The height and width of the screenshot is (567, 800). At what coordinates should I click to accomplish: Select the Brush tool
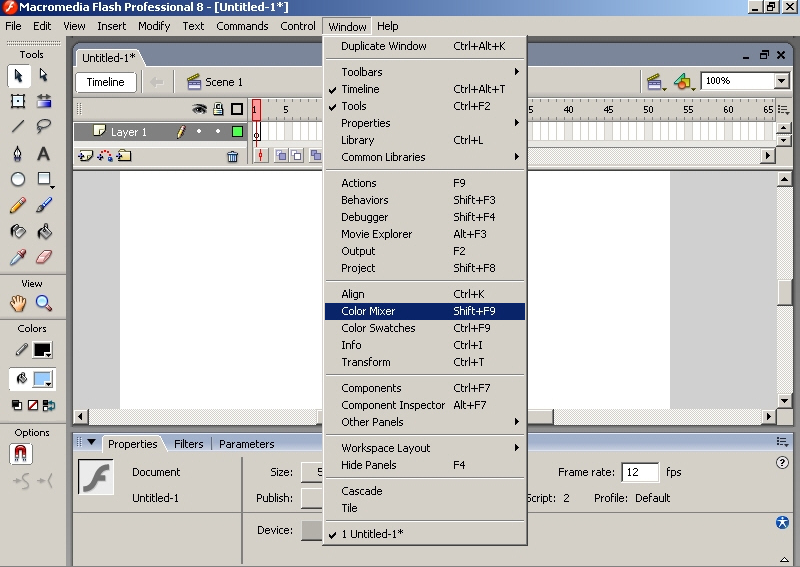[44, 205]
